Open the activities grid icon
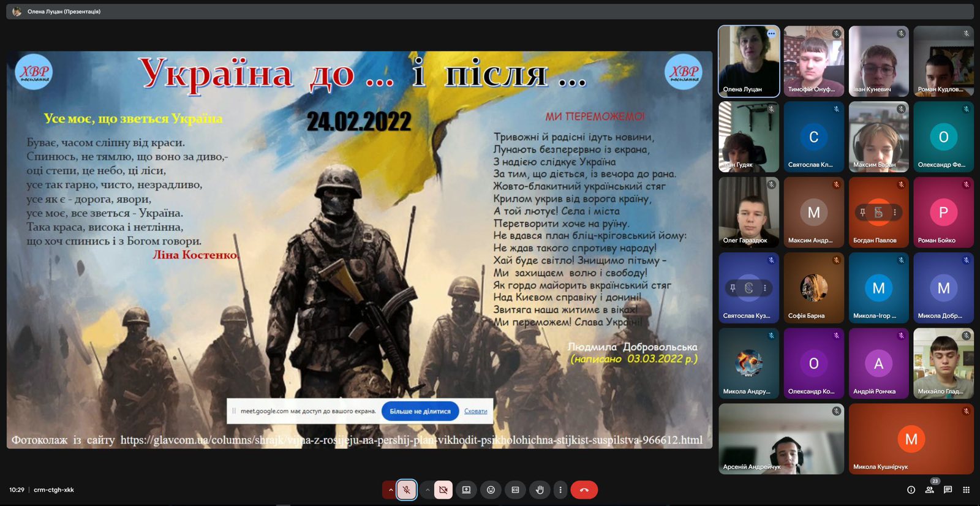 tap(967, 490)
